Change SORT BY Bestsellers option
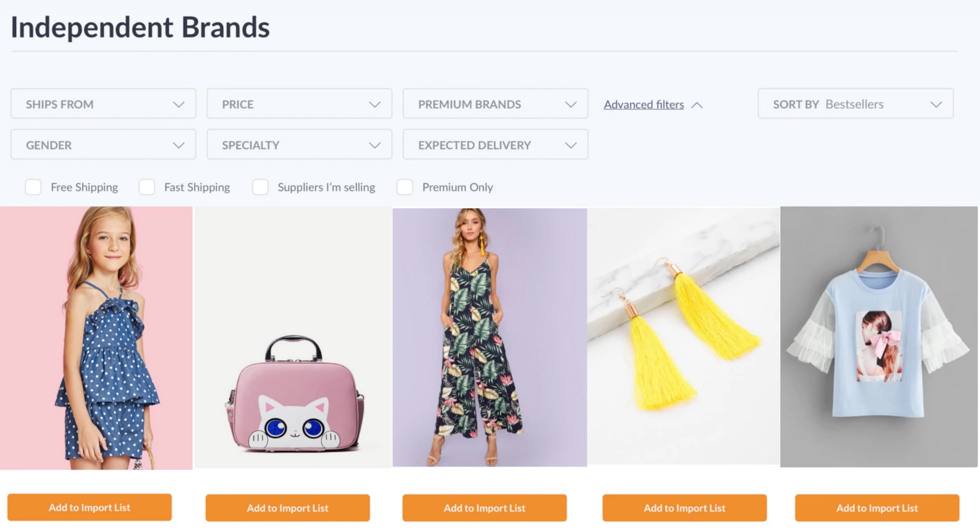Image resolution: width=980 pixels, height=531 pixels. pos(855,104)
